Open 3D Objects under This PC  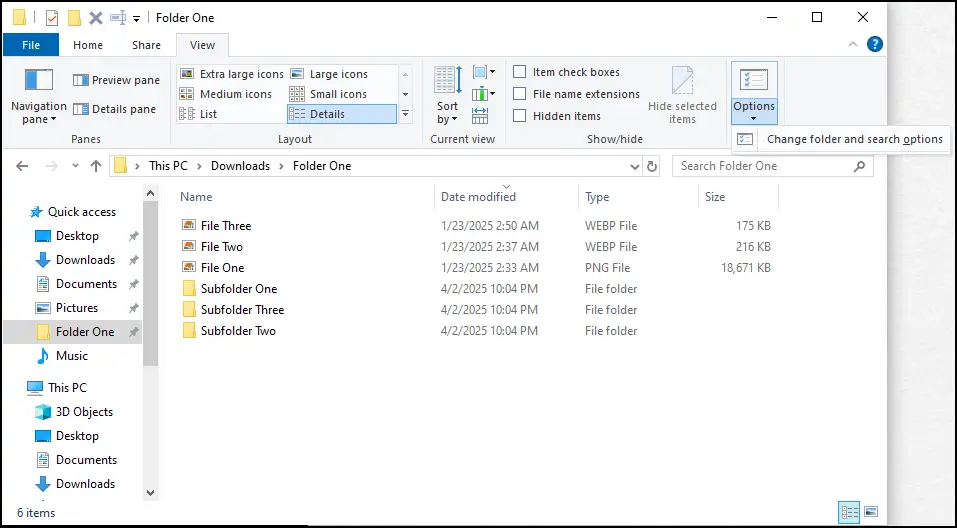tap(84, 412)
